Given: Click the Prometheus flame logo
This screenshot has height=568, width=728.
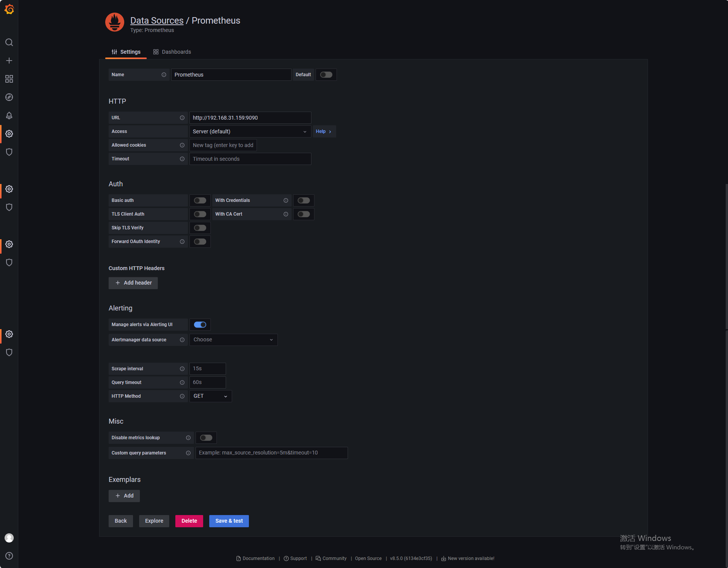Looking at the screenshot, I should (x=115, y=22).
